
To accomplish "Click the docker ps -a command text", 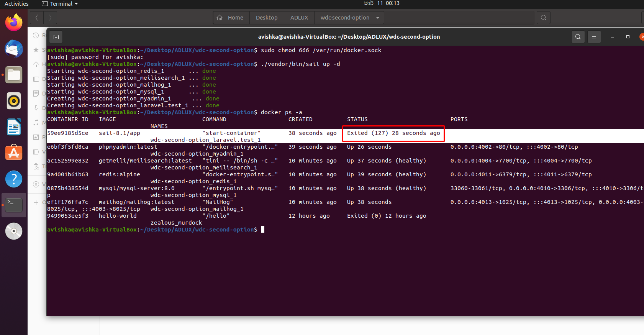I will pos(282,112).
